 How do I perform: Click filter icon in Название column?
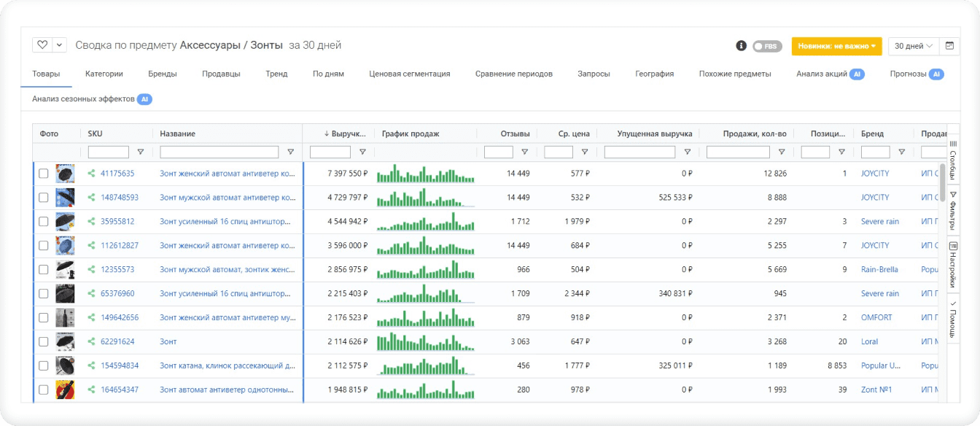pos(290,152)
